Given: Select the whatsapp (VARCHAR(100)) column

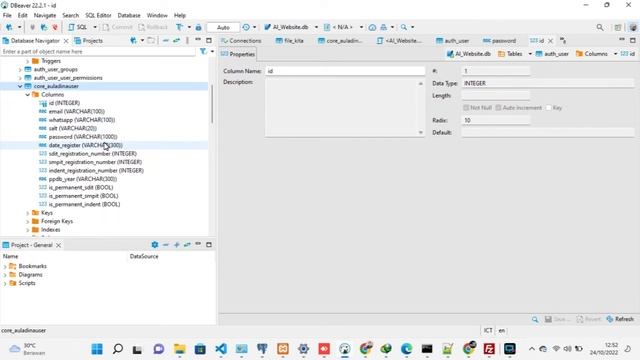Looking at the screenshot, I should [x=82, y=120].
